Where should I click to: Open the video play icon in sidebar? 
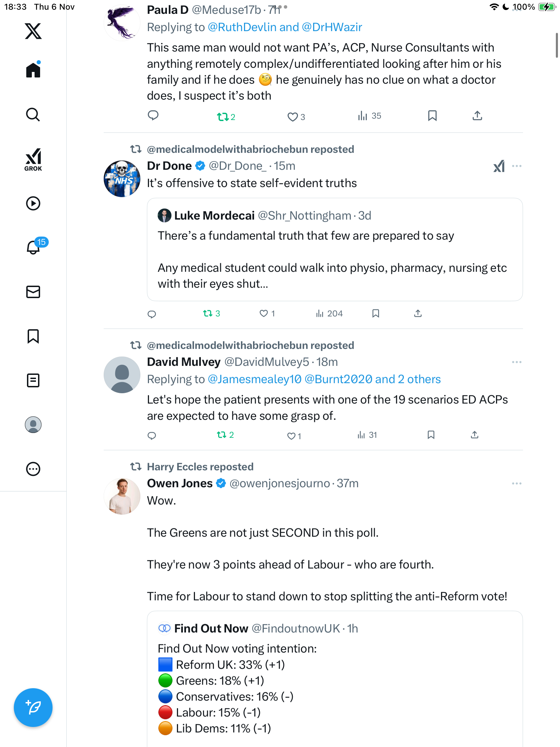coord(33,203)
